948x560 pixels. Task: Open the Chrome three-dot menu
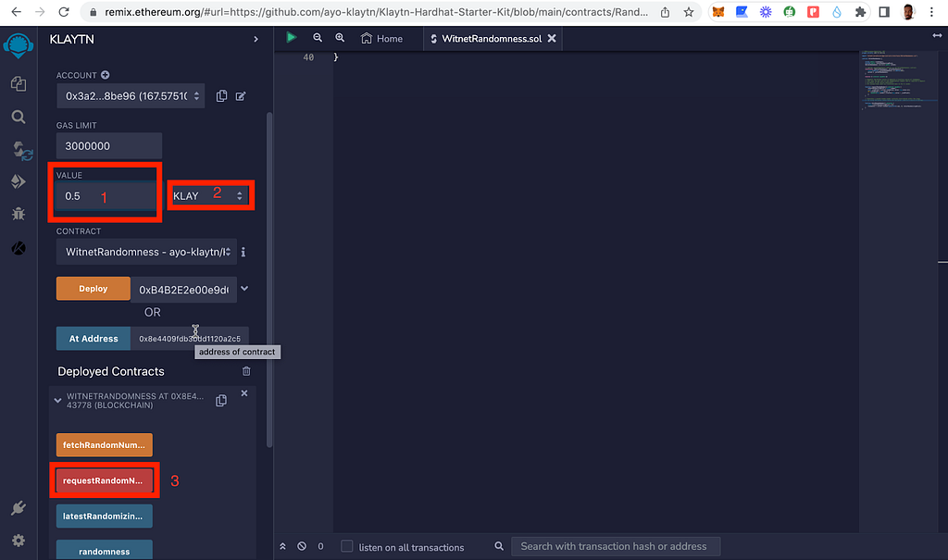[x=931, y=12]
